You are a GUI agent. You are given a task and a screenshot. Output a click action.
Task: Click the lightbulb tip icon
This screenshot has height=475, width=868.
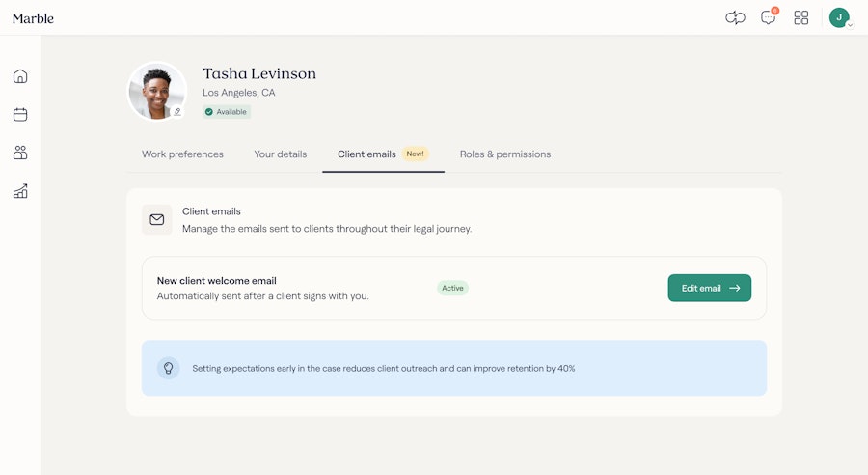169,368
